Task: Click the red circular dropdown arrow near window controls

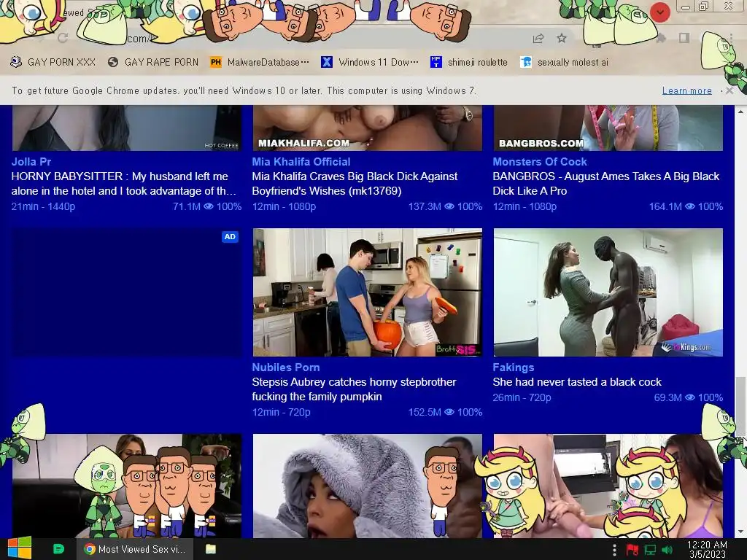Action: click(x=660, y=12)
